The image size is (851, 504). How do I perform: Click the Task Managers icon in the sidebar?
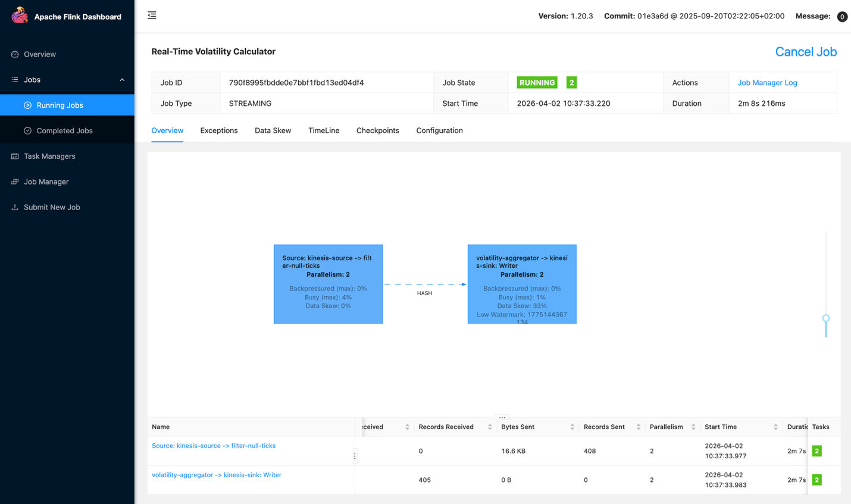click(15, 156)
